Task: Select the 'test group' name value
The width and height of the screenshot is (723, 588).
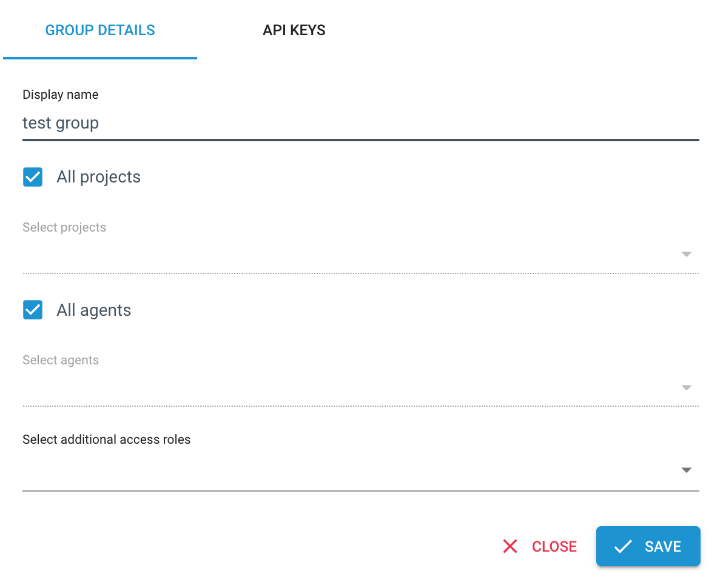Action: pos(61,122)
